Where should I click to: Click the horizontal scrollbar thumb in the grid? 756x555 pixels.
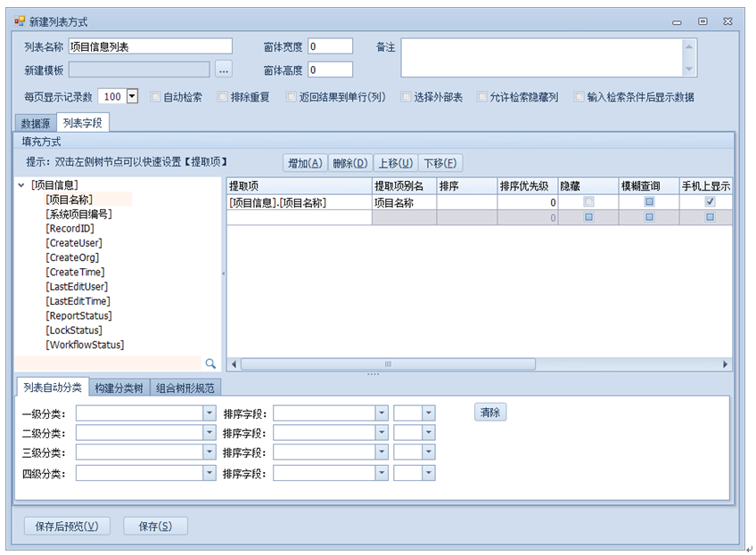pyautogui.click(x=388, y=364)
